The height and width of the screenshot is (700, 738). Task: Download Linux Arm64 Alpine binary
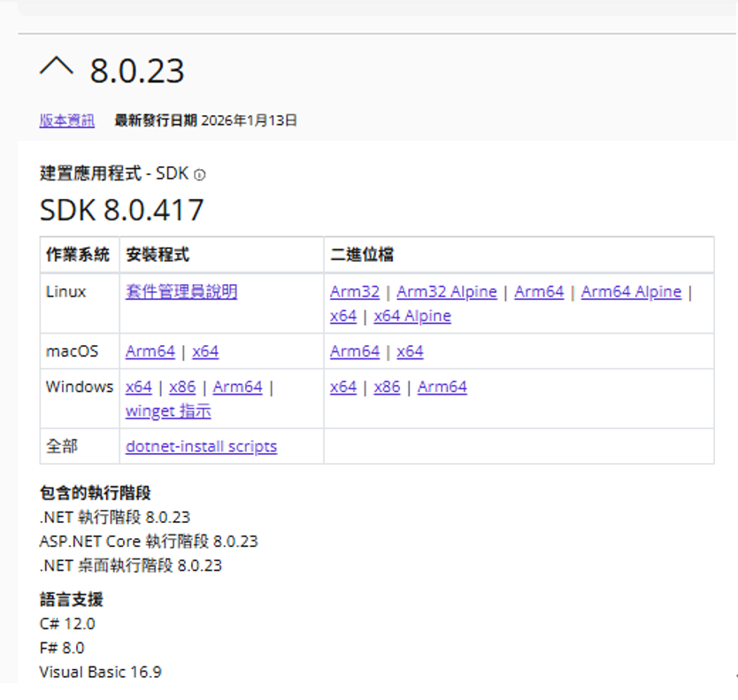pos(631,292)
